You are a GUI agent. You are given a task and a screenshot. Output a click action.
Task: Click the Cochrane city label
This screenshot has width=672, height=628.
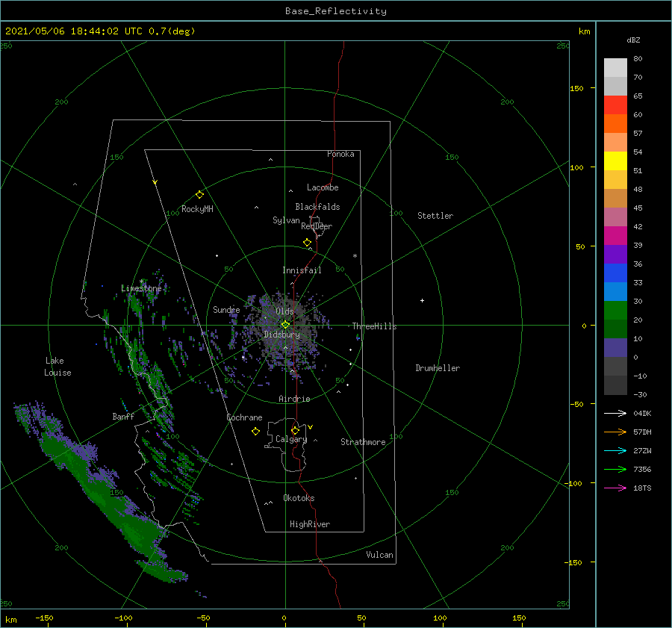coord(244,417)
